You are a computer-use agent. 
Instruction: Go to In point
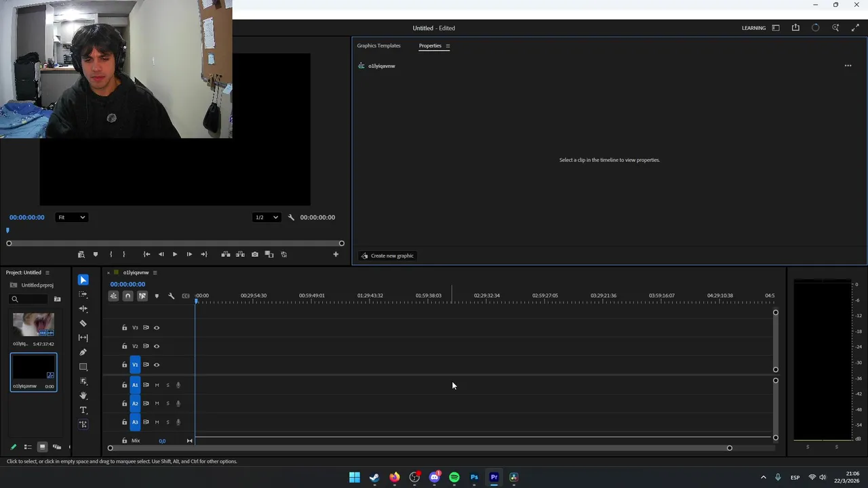[x=146, y=254]
